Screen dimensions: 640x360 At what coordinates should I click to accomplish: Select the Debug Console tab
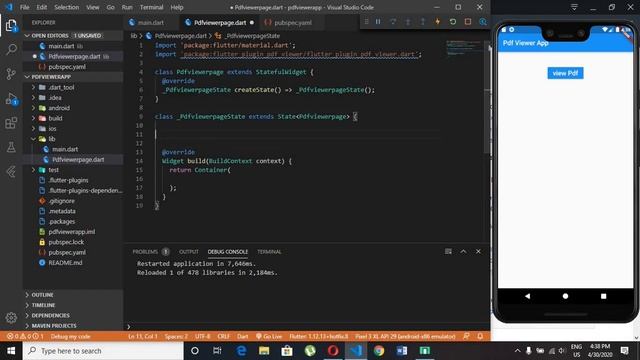tap(227, 251)
